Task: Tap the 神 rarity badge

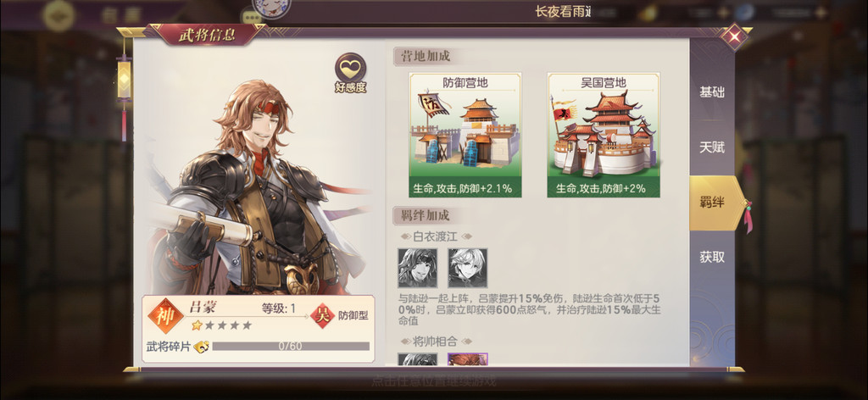Action: 165,316
